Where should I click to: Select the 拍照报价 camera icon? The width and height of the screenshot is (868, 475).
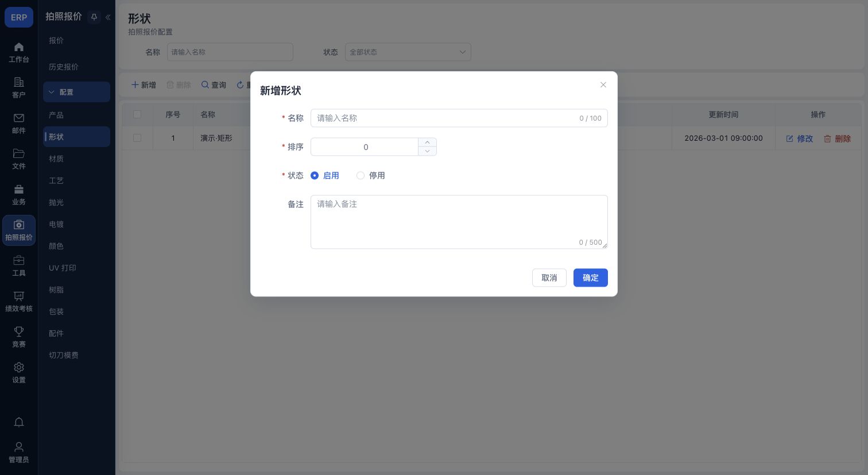(x=19, y=225)
